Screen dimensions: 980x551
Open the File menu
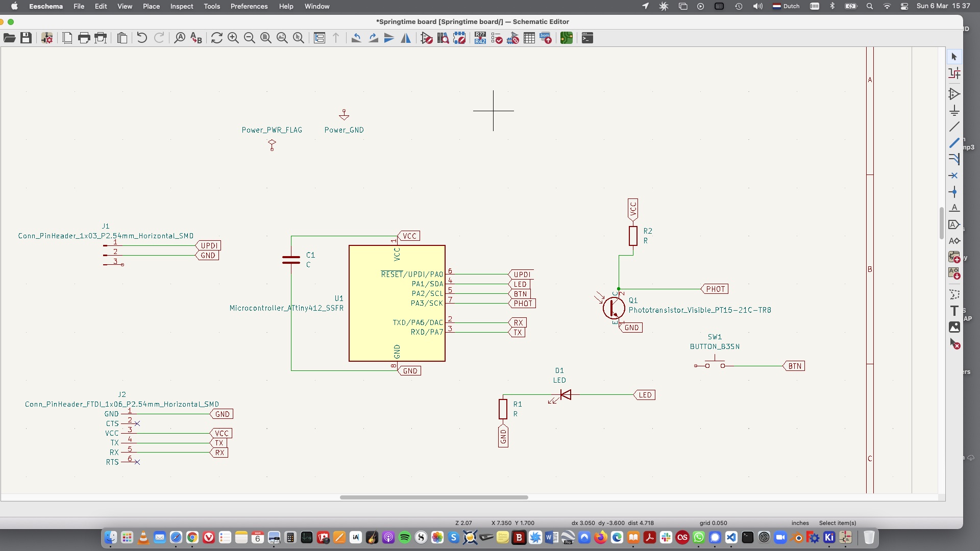coord(78,6)
